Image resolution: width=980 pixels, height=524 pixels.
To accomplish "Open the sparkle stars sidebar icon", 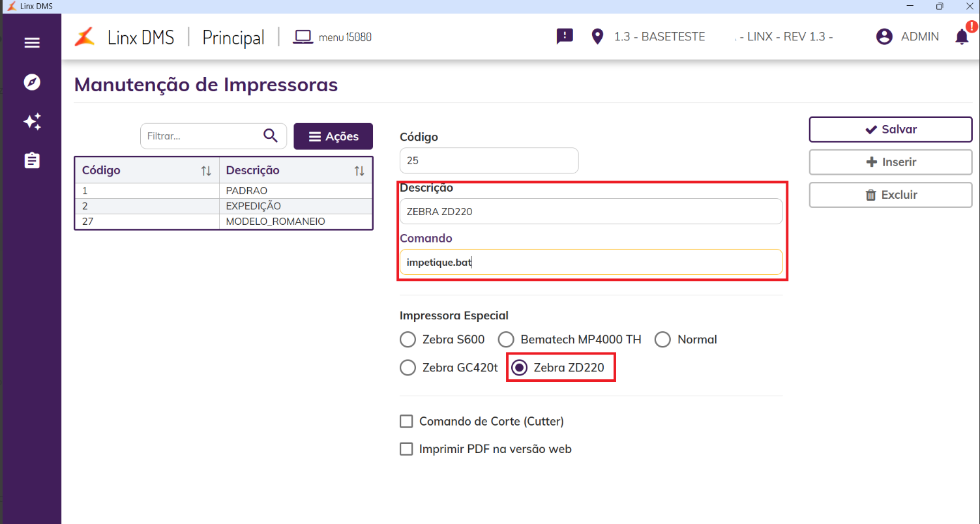I will [x=32, y=121].
